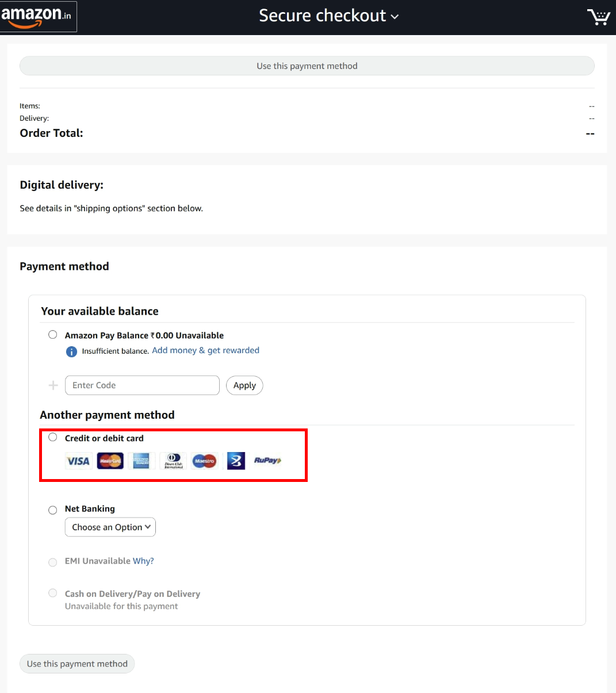Click the Why? link next to EMI
Image resolution: width=616 pixels, height=693 pixels.
click(143, 561)
